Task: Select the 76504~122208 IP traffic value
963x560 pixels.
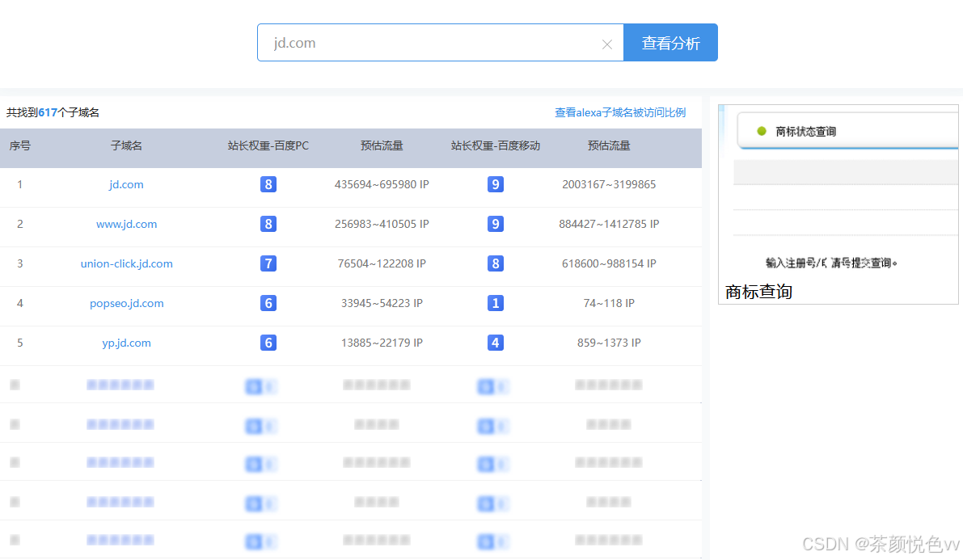Action: coord(382,263)
